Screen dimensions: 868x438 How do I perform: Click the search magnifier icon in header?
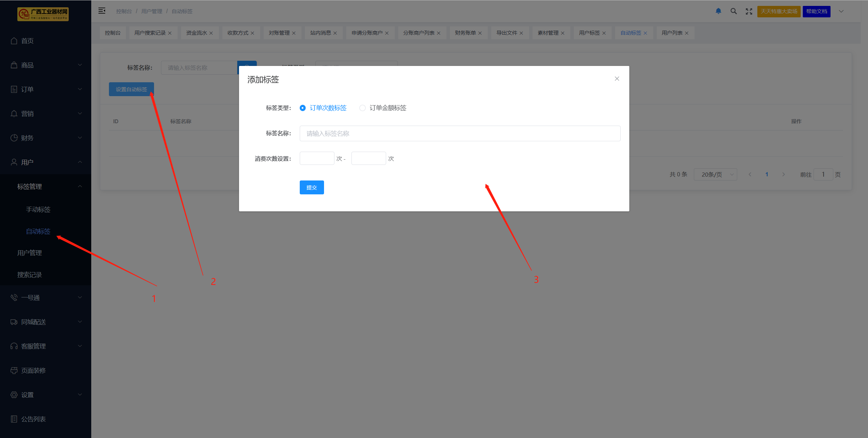(733, 11)
